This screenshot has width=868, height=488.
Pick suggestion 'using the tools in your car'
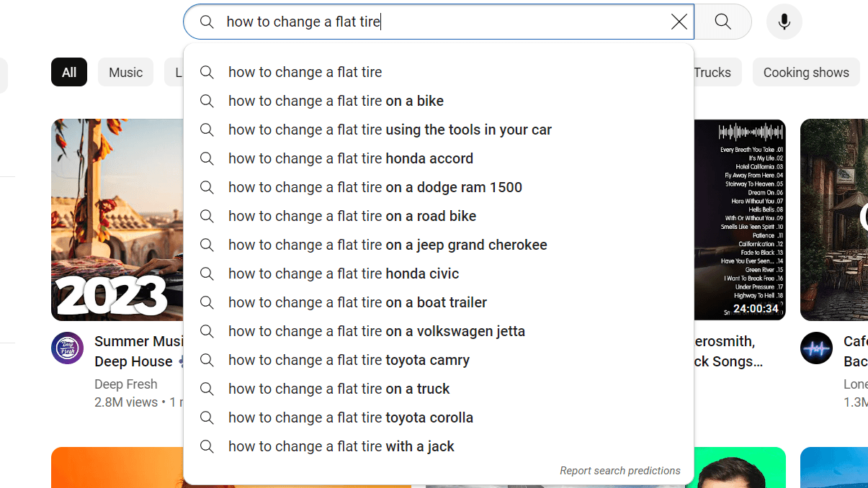pyautogui.click(x=390, y=130)
